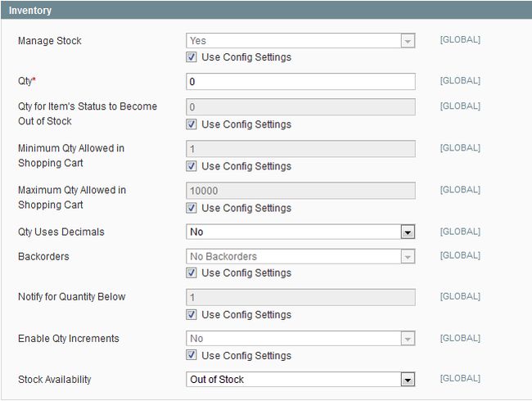This screenshot has height=401, width=532.
Task: Click the Out of Stock threshold qty field
Action: [x=300, y=107]
